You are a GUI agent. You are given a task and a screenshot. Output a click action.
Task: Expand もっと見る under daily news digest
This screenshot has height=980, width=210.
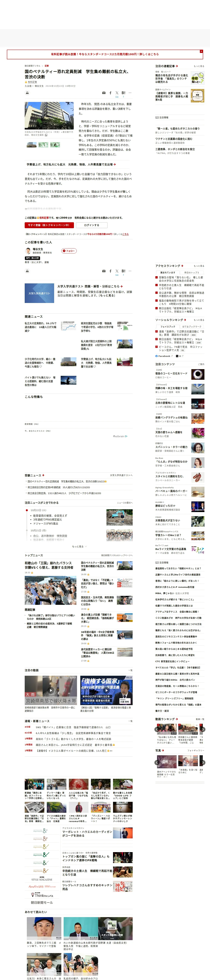pos(79,547)
